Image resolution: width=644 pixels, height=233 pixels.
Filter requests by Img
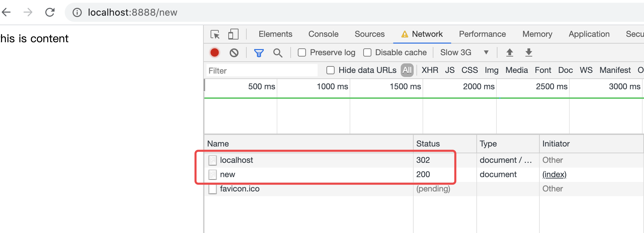tap(491, 70)
